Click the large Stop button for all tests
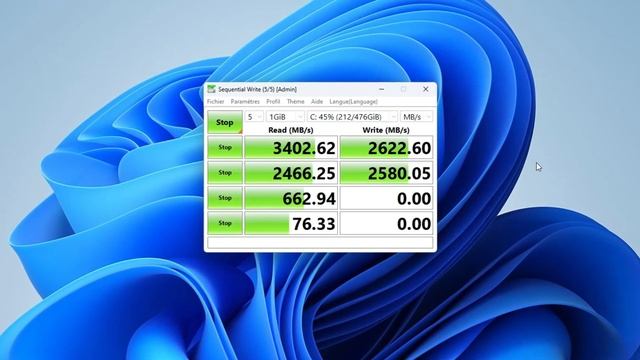Image resolution: width=640 pixels, height=360 pixels. point(225,122)
